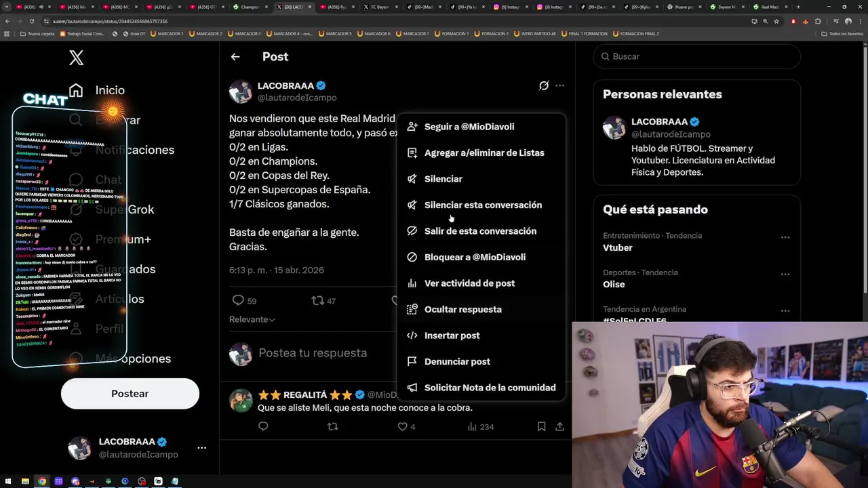Open the Nueva carpeta bookmarks folder
The width and height of the screenshot is (868, 488).
(37, 33)
